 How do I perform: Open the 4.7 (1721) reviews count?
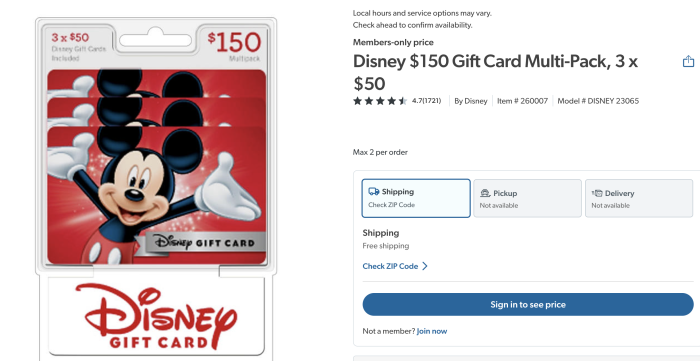click(x=426, y=101)
